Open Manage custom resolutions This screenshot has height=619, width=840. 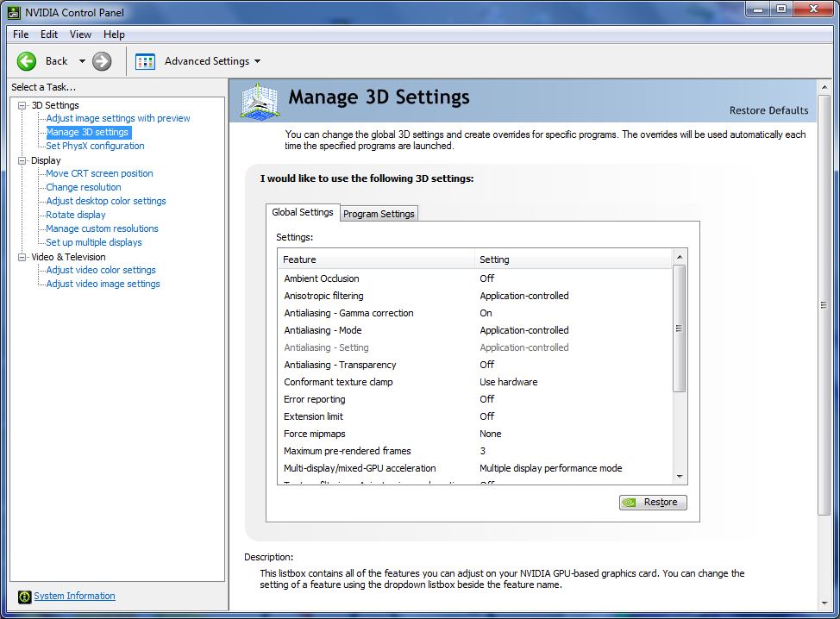tap(103, 228)
